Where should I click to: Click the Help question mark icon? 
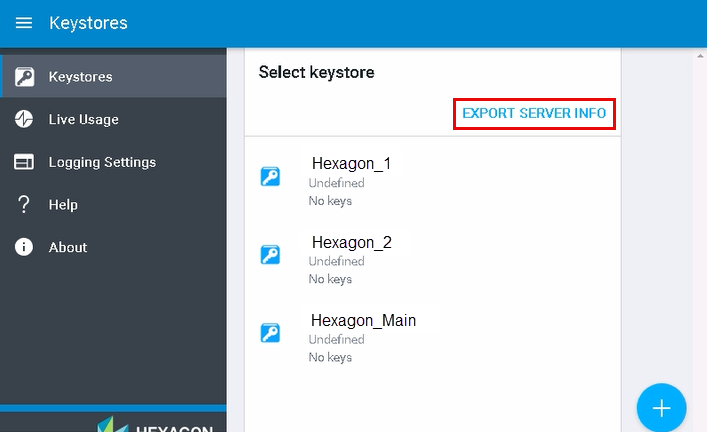[x=24, y=205]
